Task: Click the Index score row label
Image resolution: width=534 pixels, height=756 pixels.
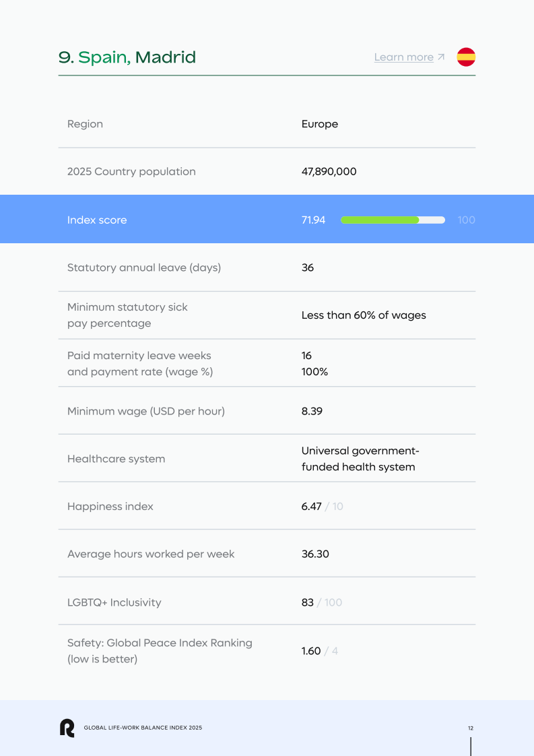Action: [x=97, y=220]
